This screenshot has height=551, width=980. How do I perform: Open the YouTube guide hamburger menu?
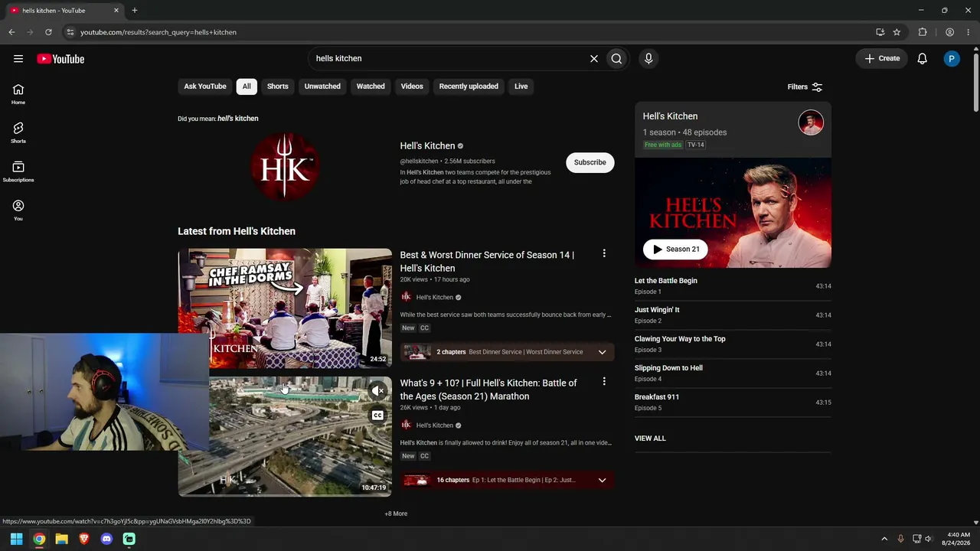tap(18, 59)
